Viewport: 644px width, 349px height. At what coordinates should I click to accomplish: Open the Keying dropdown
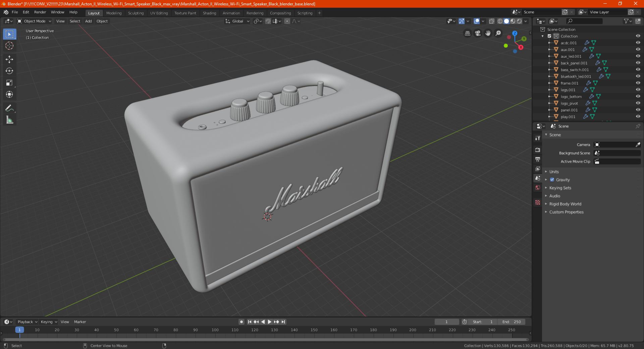tap(49, 322)
